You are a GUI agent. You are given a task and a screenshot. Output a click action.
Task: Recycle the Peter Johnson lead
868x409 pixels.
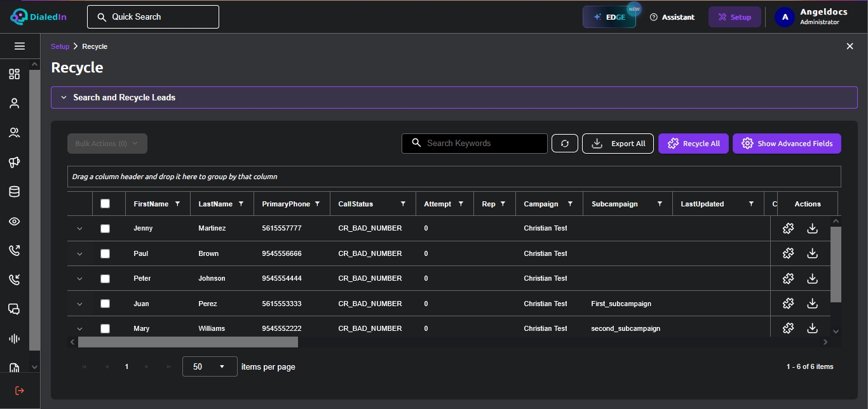(x=789, y=278)
